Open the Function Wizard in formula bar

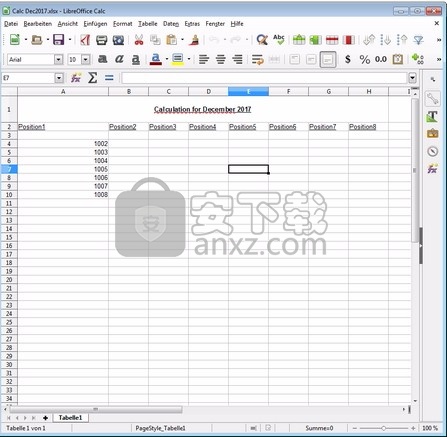[76, 78]
